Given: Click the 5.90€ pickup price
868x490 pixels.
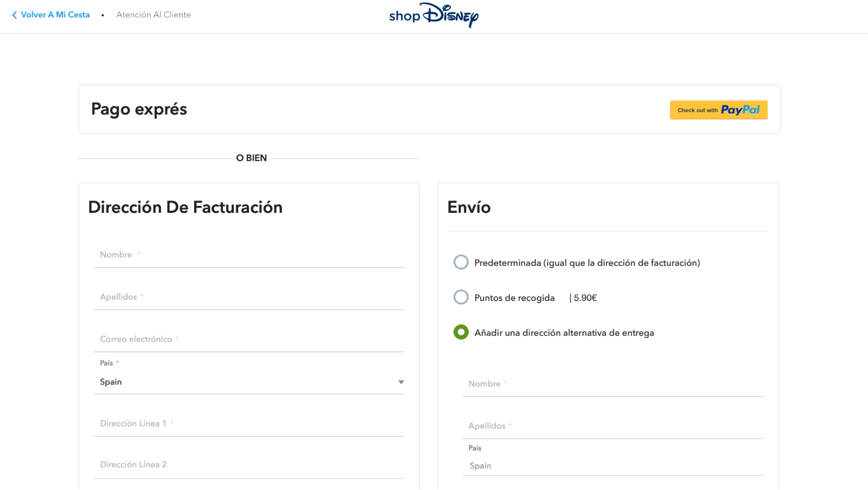Looking at the screenshot, I should [x=585, y=298].
